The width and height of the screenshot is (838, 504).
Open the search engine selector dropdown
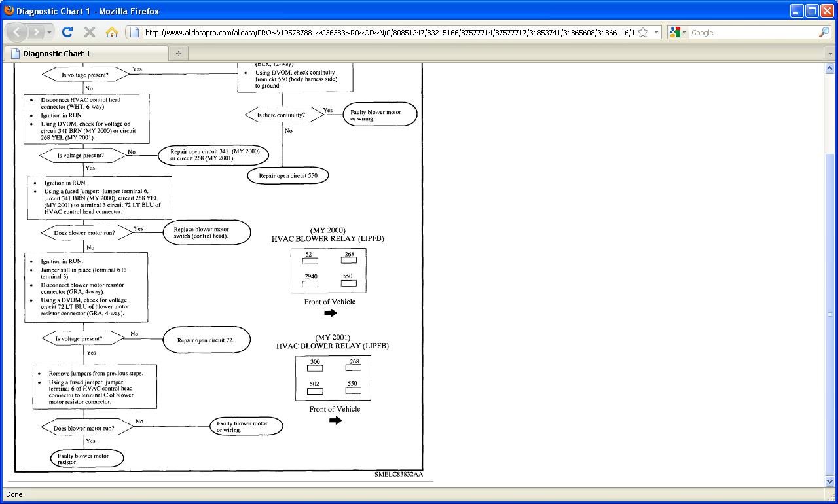(679, 32)
